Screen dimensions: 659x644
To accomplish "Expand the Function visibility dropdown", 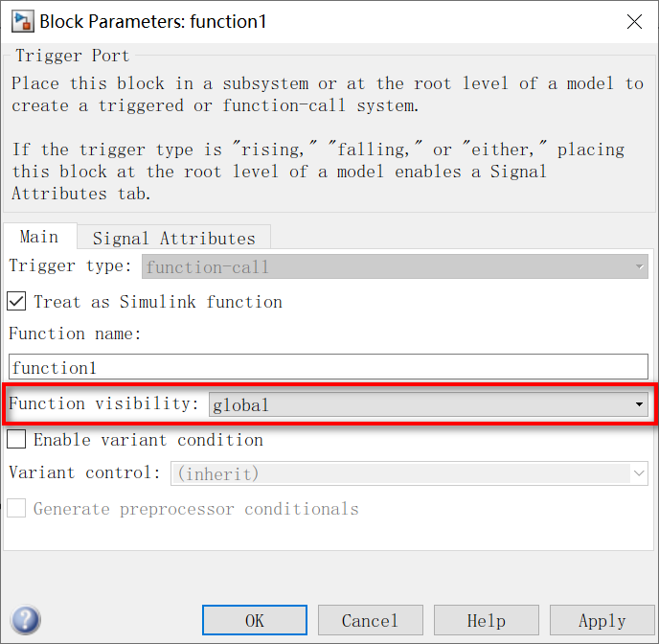I will point(428,404).
